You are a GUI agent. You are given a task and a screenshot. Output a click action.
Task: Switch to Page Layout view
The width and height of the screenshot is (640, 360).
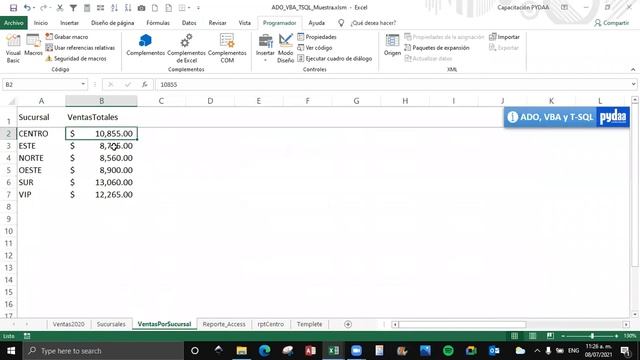click(532, 336)
